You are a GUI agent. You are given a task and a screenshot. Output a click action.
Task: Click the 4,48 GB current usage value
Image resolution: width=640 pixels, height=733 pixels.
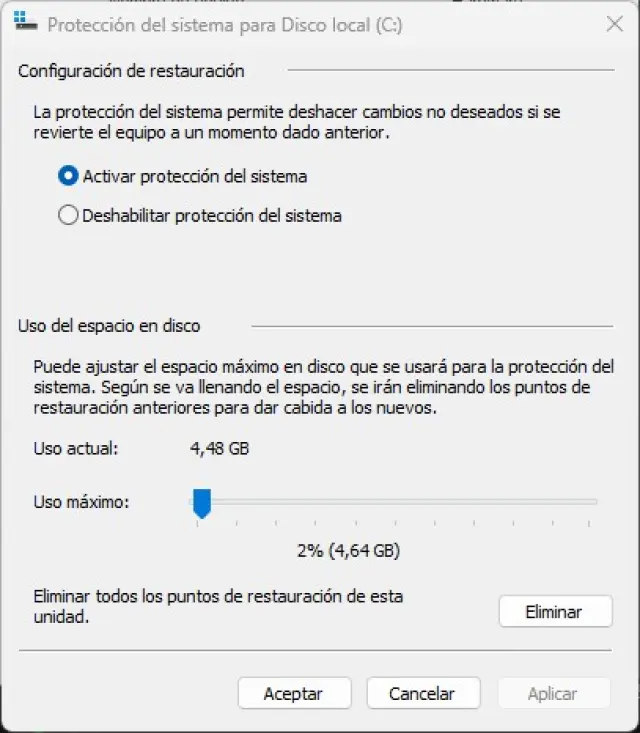[x=220, y=448]
